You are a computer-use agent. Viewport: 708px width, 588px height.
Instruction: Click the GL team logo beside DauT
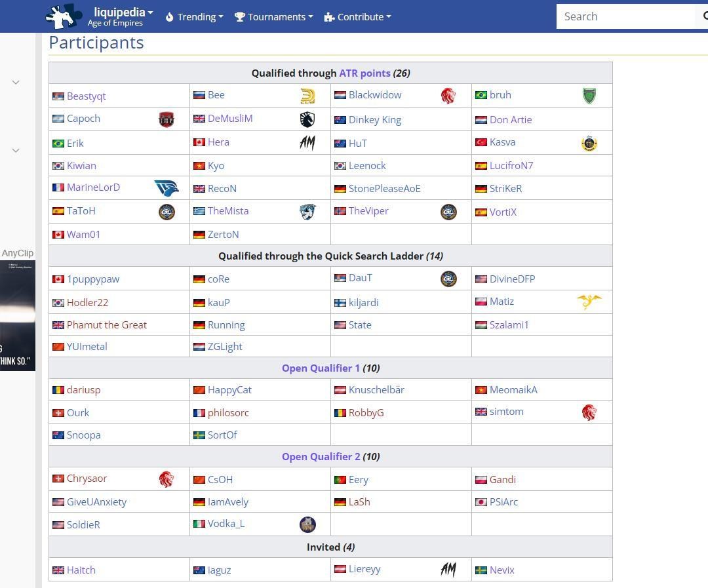click(448, 279)
